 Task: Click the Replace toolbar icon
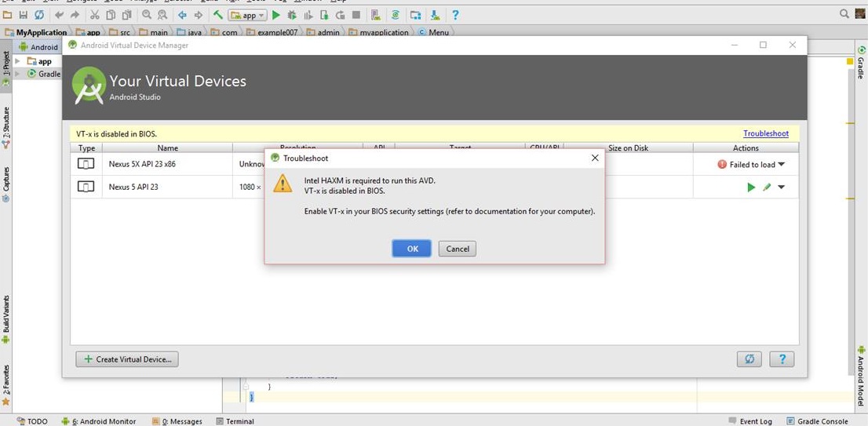162,15
